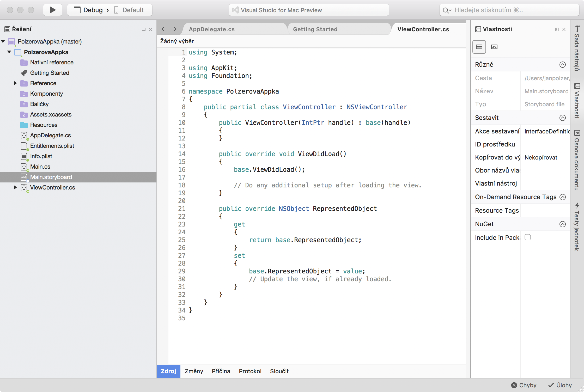This screenshot has width=584, height=392.
Task: Open the Default target device selector
Action: pos(129,10)
